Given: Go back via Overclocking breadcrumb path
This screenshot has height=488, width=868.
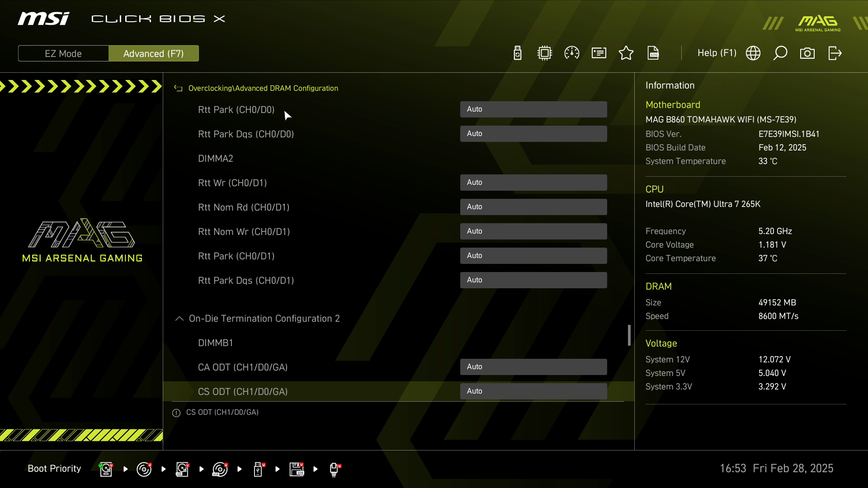Looking at the screenshot, I should click(x=263, y=88).
